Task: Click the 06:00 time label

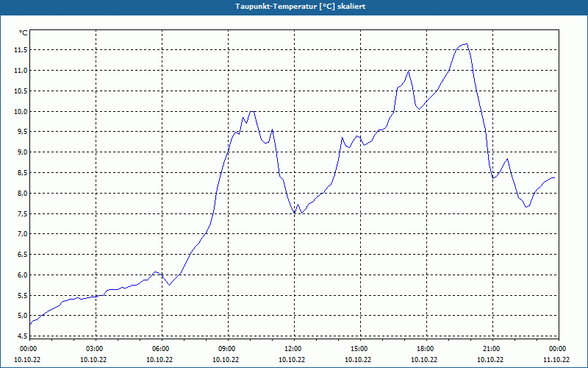Action: coord(162,349)
